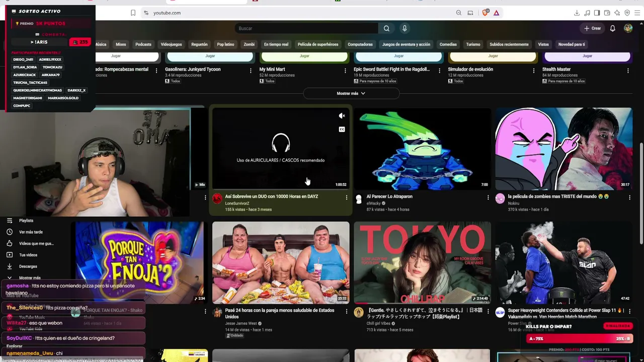
Task: Open the Brave Wallet icon
Action: coord(607,13)
